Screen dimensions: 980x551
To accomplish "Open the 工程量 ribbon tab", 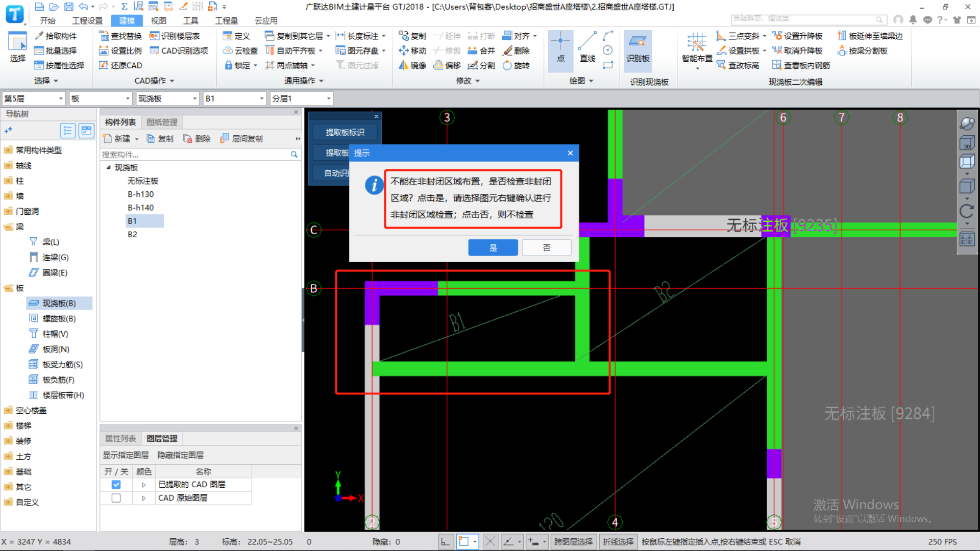I will point(226,20).
